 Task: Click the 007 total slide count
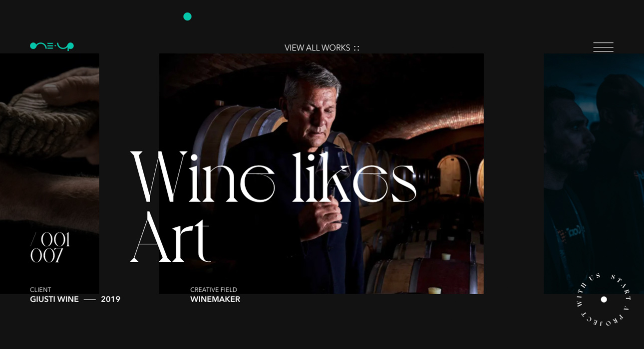[x=46, y=256]
